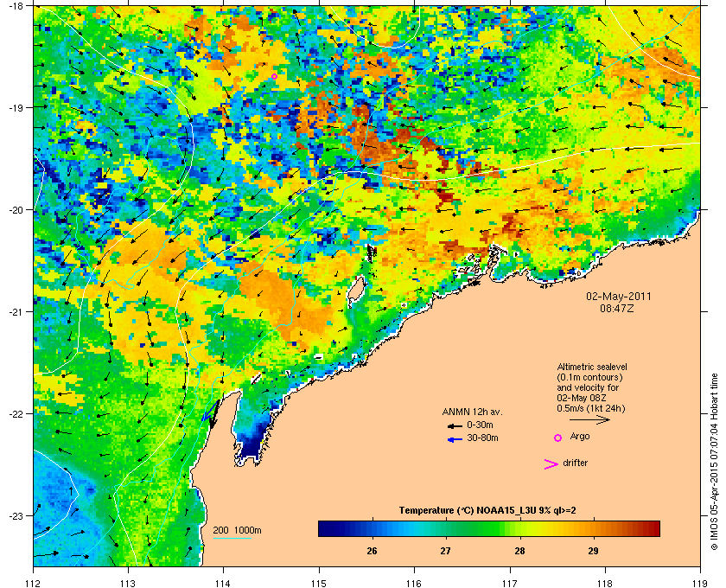
Task: Click the Temperature NOAA15_L3U title text
Action: [487, 511]
